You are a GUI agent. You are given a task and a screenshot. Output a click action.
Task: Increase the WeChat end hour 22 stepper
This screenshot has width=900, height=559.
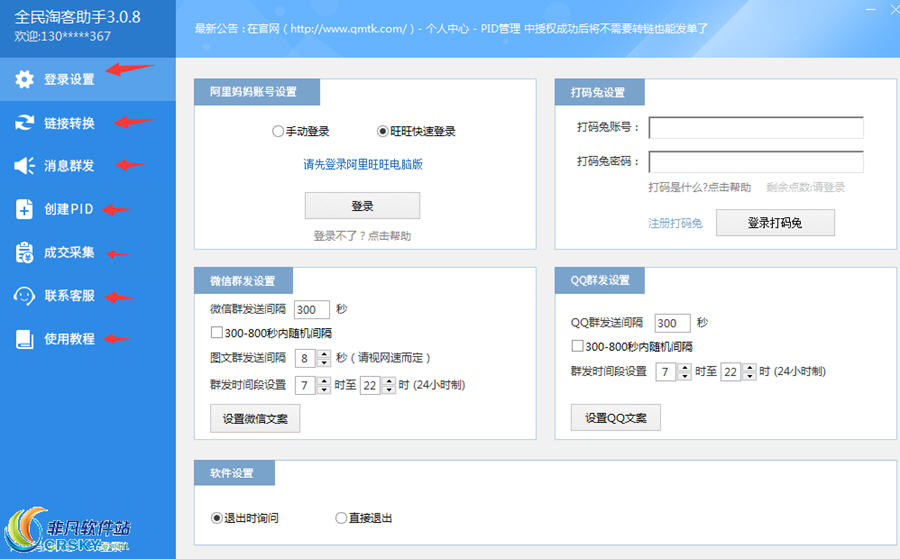tap(389, 381)
